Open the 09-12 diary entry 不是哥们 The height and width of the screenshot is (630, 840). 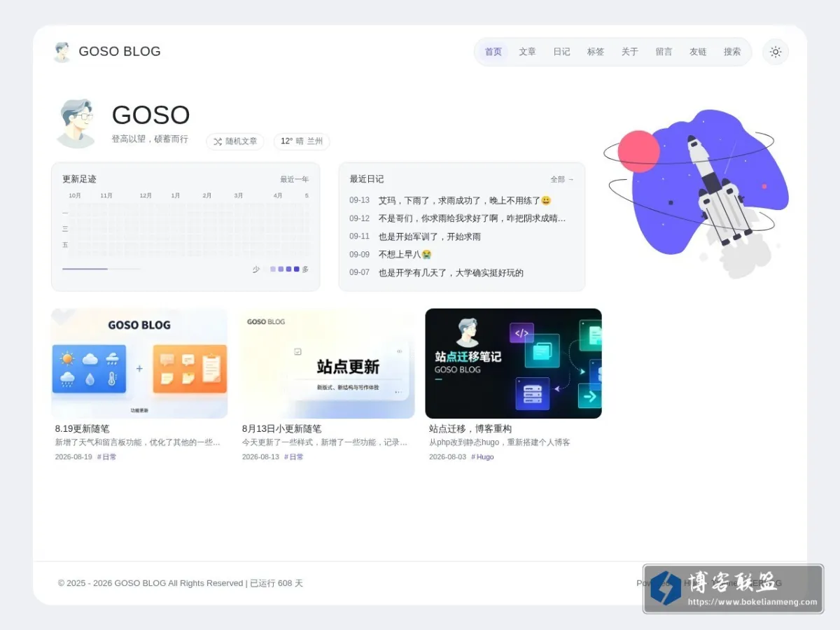(x=462, y=218)
